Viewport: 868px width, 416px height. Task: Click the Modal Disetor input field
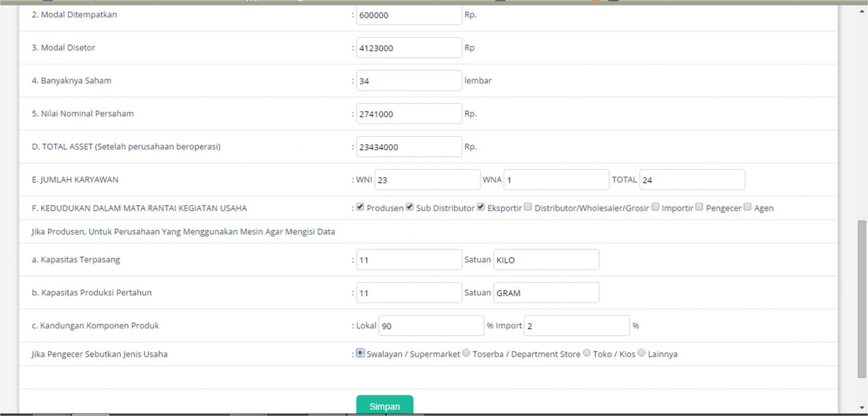(409, 48)
